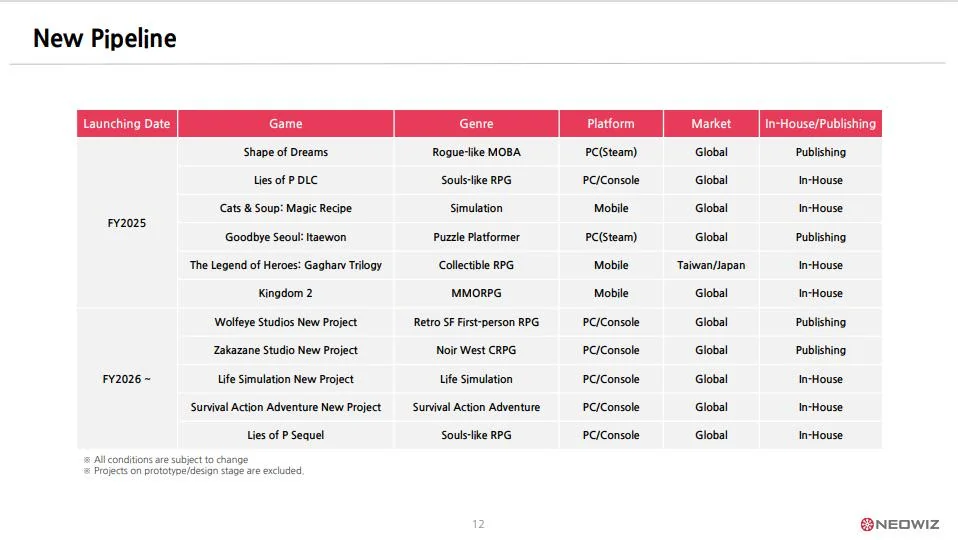Click 'Souls-like RPG' in Lies of P DLC row
958x540 pixels.
pos(476,180)
